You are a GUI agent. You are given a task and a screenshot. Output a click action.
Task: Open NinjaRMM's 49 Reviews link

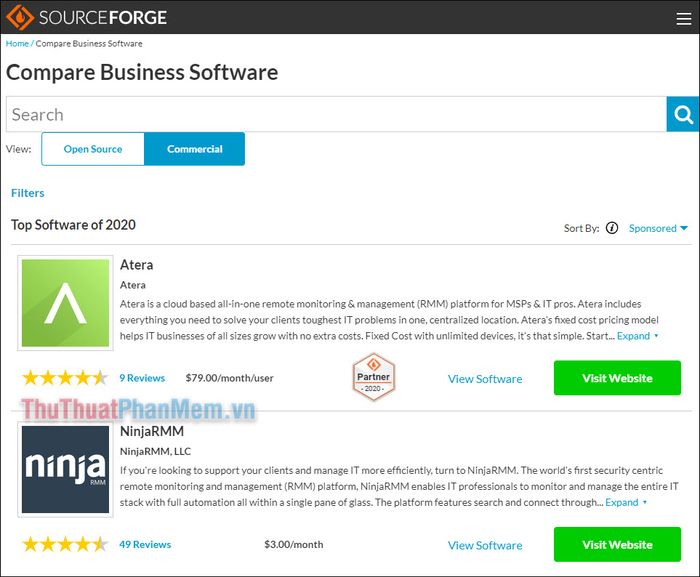[x=145, y=544]
